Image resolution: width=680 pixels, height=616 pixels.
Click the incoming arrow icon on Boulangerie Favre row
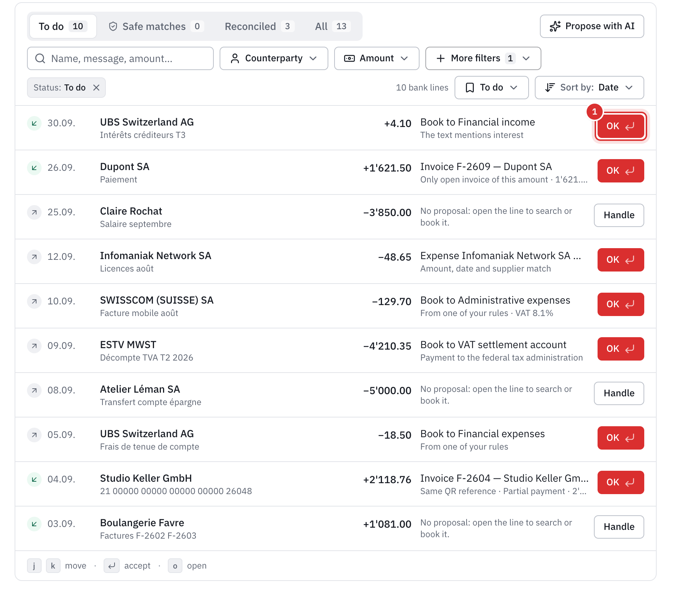[34, 524]
